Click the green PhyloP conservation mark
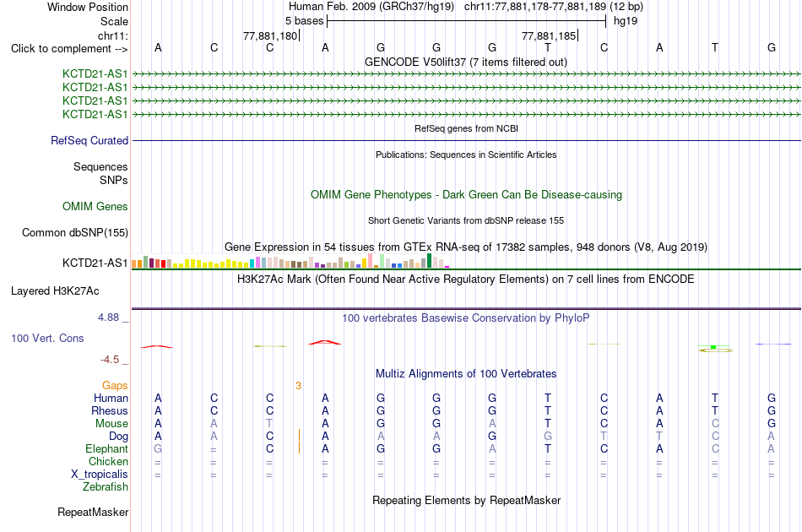 click(713, 347)
